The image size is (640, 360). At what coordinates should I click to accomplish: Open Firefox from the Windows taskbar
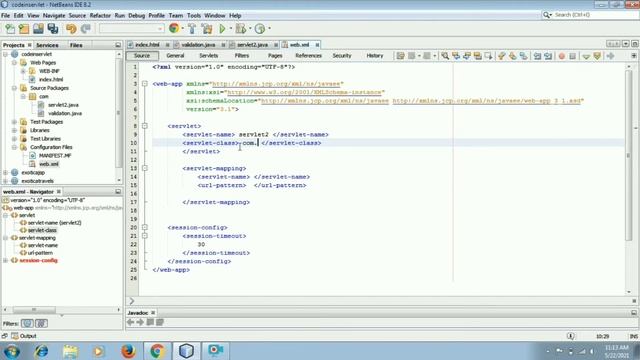pos(128,351)
